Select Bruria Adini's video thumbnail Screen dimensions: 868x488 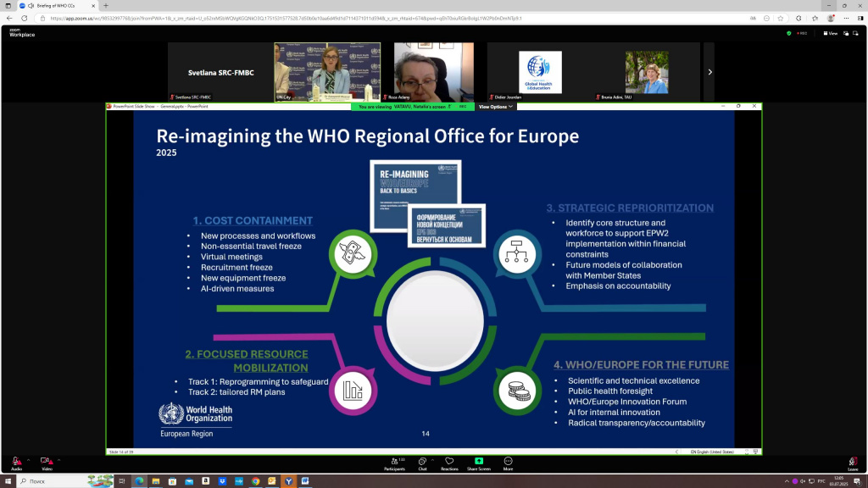click(x=647, y=72)
